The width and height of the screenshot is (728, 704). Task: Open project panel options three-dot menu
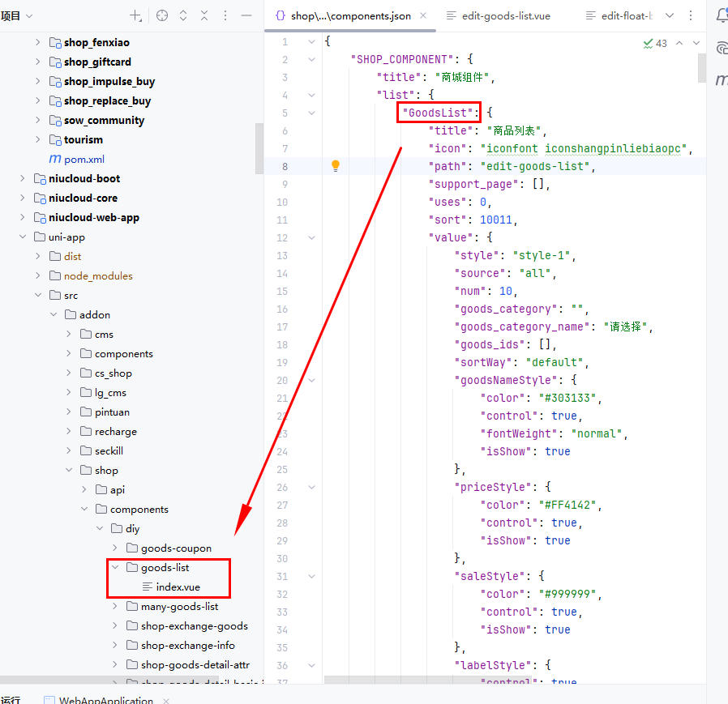pyautogui.click(x=225, y=16)
